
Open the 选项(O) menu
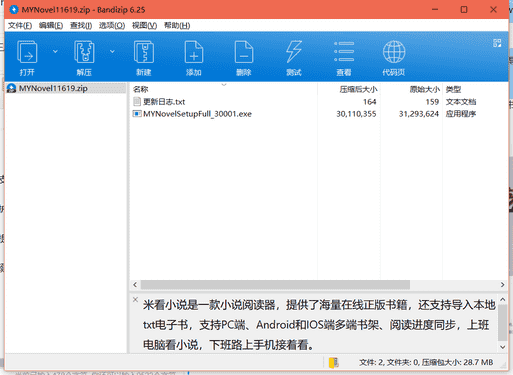(112, 26)
